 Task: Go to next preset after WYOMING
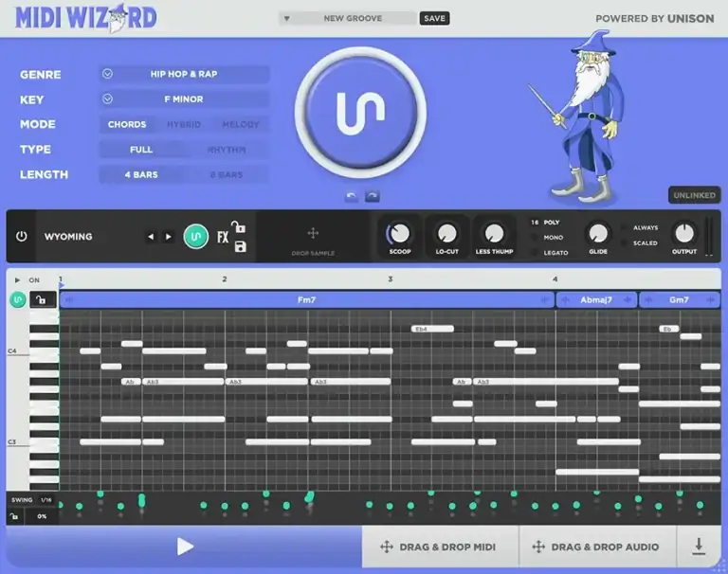pos(168,237)
